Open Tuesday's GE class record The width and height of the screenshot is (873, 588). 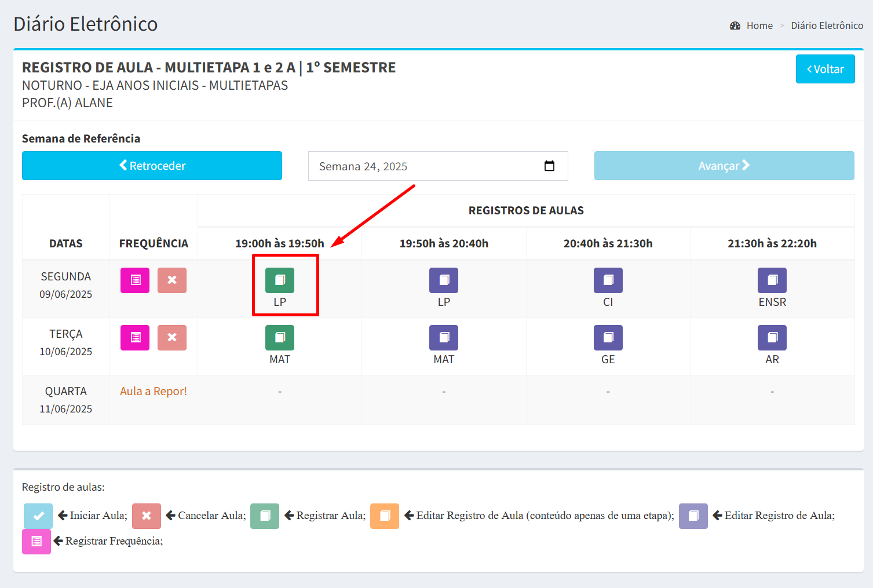pos(608,338)
